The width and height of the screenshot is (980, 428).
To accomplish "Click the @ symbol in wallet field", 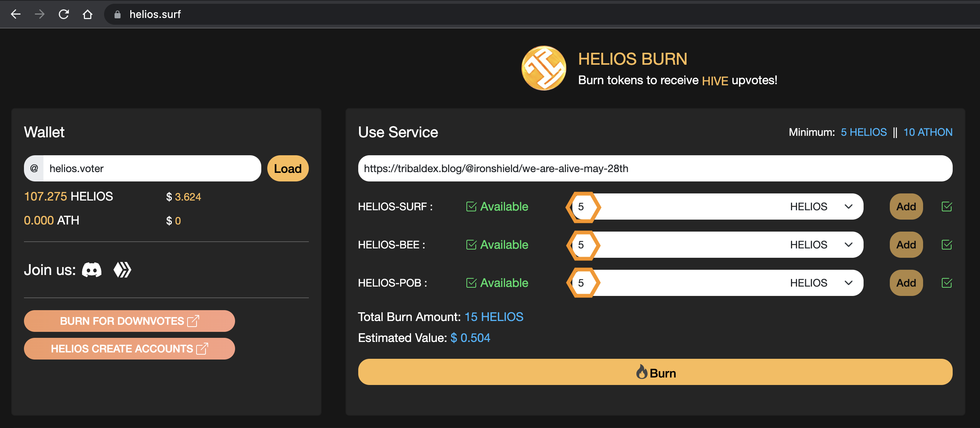I will (x=34, y=168).
